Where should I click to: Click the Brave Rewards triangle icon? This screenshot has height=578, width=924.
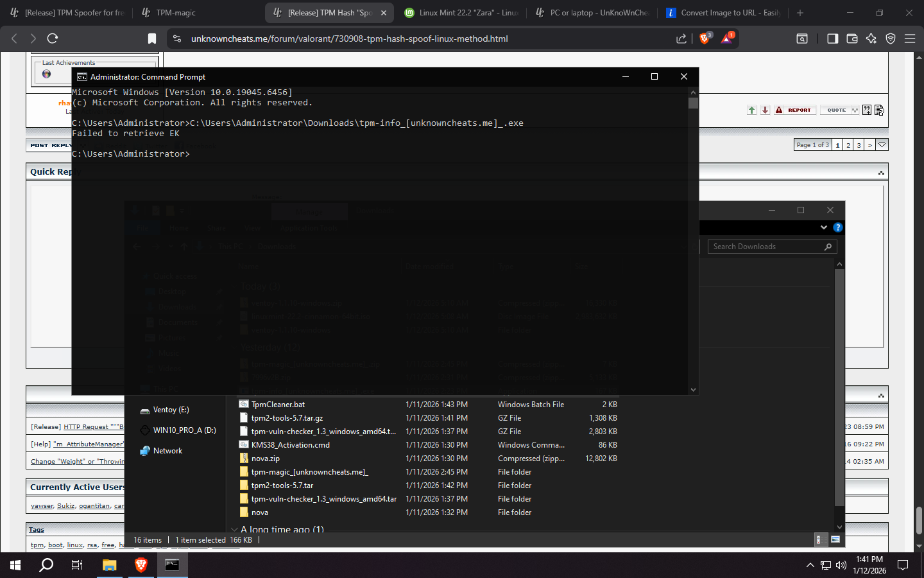coord(726,39)
